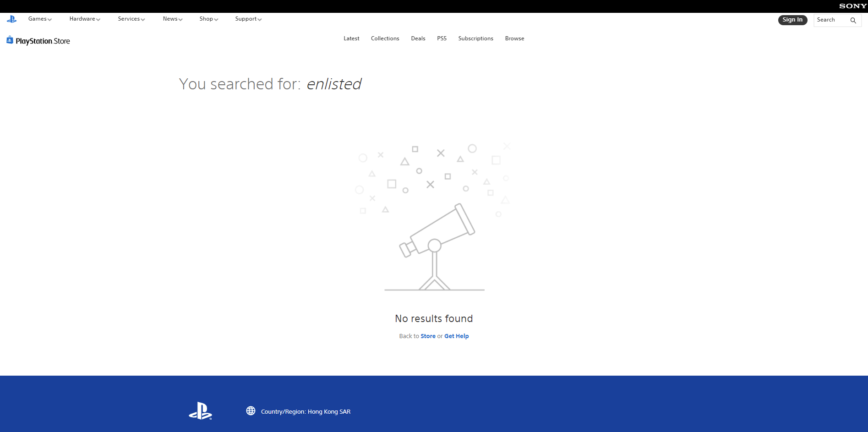The image size is (868, 432).
Task: Click the PlayStation logo in top navigation
Action: click(11, 19)
